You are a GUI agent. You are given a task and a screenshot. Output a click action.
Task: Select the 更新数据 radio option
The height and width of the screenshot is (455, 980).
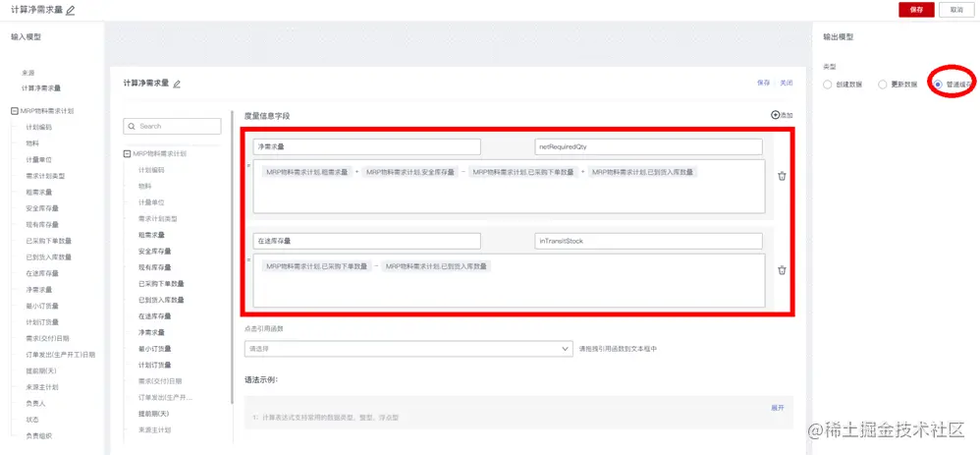[x=883, y=84]
